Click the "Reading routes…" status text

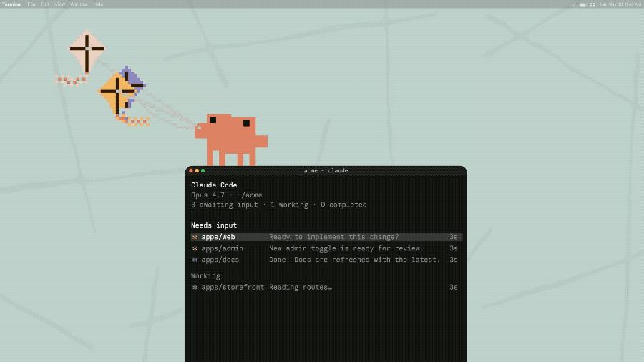point(301,288)
